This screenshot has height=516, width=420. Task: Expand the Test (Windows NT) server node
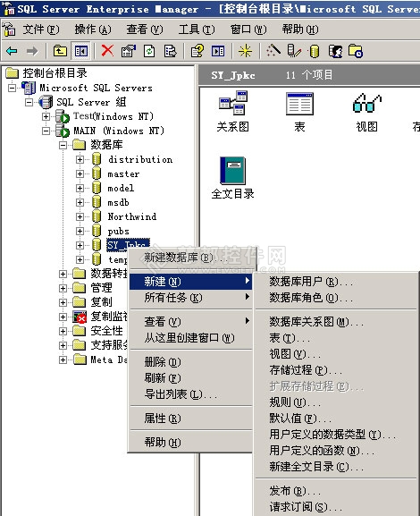(x=46, y=116)
